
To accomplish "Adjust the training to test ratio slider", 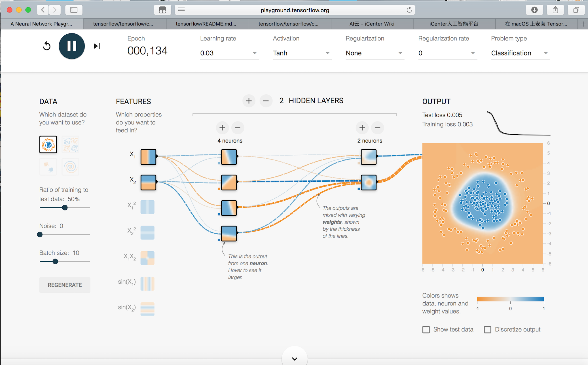I will point(65,207).
